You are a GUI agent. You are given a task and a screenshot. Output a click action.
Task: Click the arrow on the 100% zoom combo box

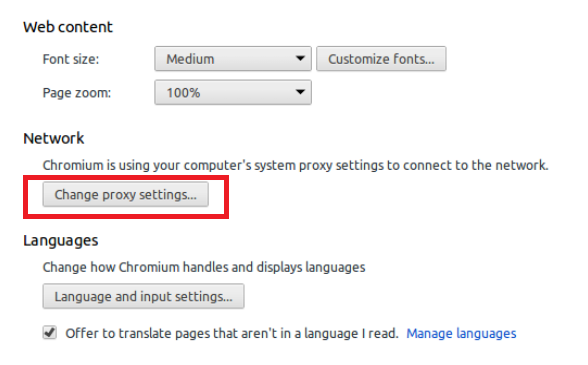tap(300, 92)
